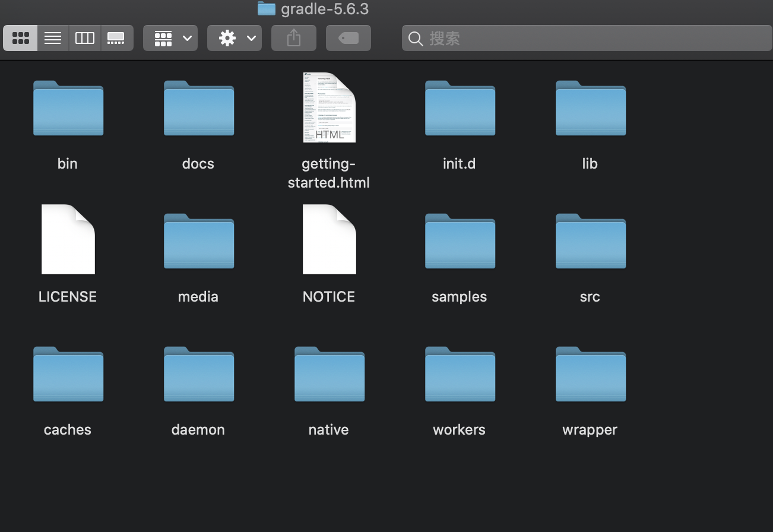Click the 'media' name label
773x532 pixels.
(x=198, y=297)
